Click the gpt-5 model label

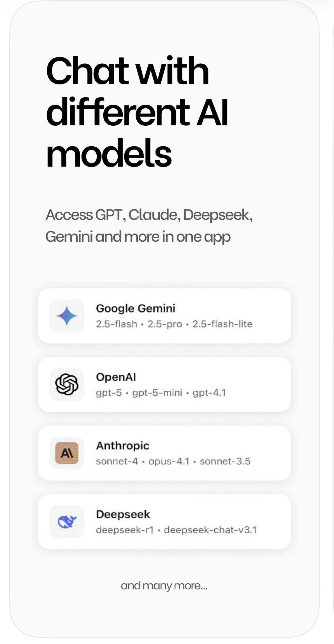[109, 393]
